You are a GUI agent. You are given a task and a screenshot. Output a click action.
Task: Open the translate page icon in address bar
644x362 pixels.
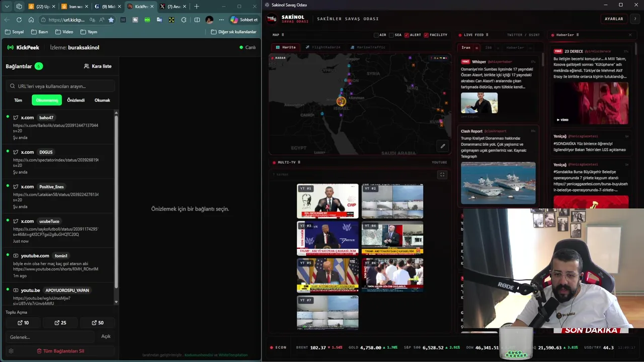coord(92,20)
